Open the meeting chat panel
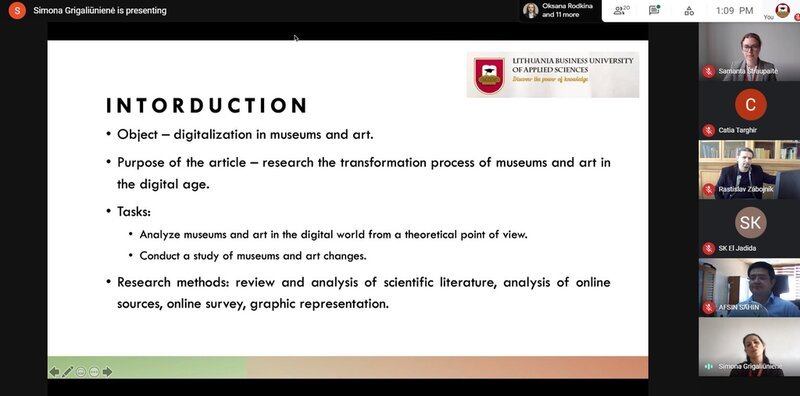The image size is (800, 396). coord(654,10)
